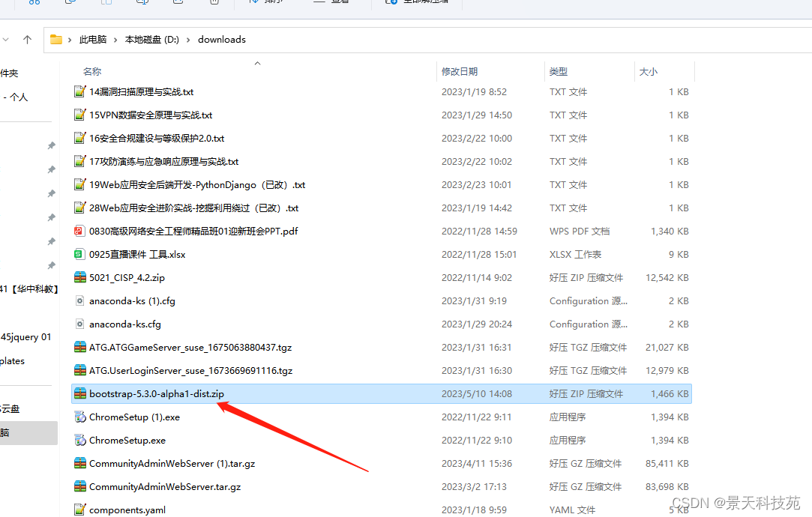This screenshot has height=517, width=812.
Task: Select file name anaconda-ks.cfg
Action: [x=124, y=324]
